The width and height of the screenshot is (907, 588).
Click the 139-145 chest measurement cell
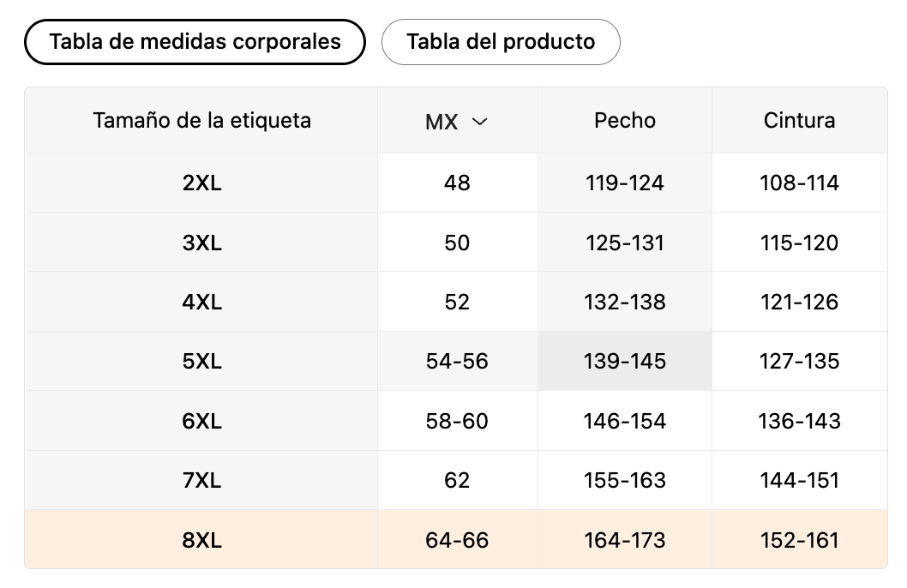click(625, 362)
